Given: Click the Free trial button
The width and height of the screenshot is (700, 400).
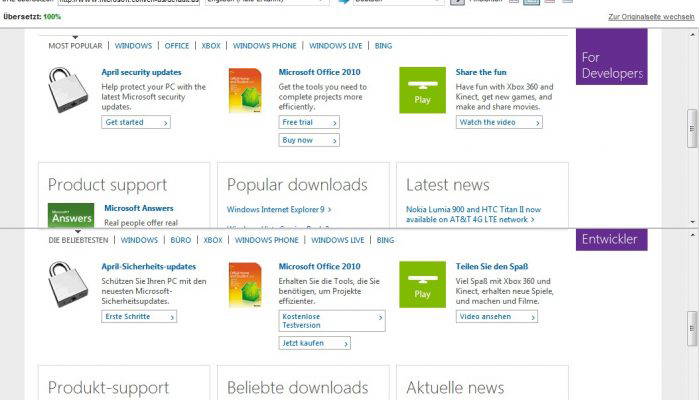Looking at the screenshot, I should (x=309, y=122).
